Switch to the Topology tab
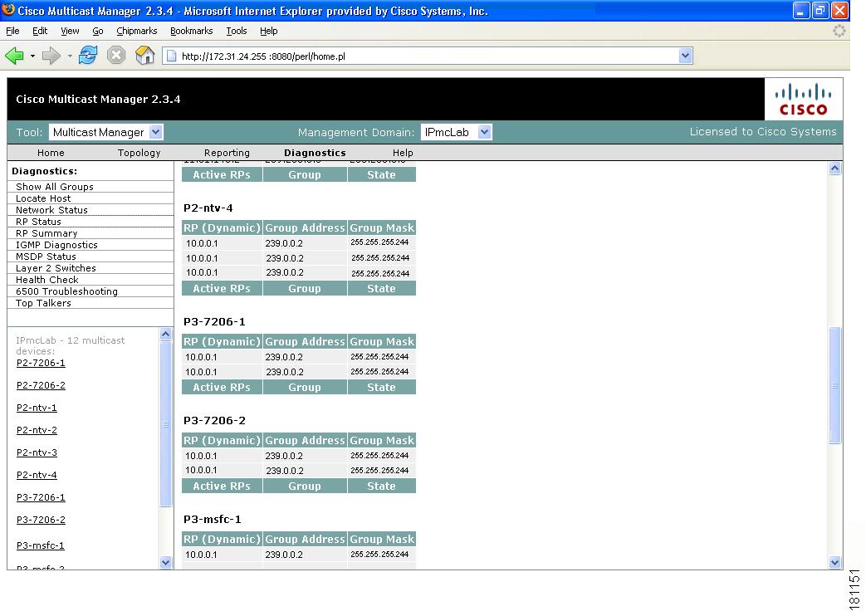This screenshot has width=866, height=616. [x=139, y=153]
